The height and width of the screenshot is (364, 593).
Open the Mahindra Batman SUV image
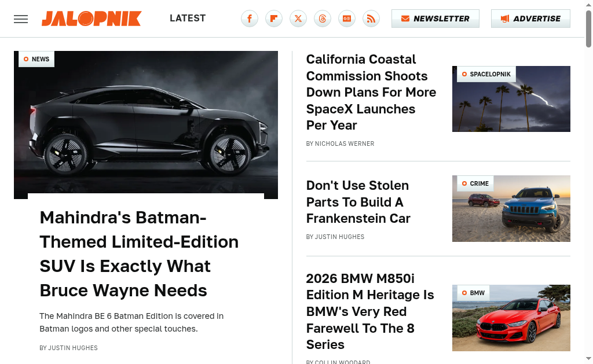pos(146,125)
